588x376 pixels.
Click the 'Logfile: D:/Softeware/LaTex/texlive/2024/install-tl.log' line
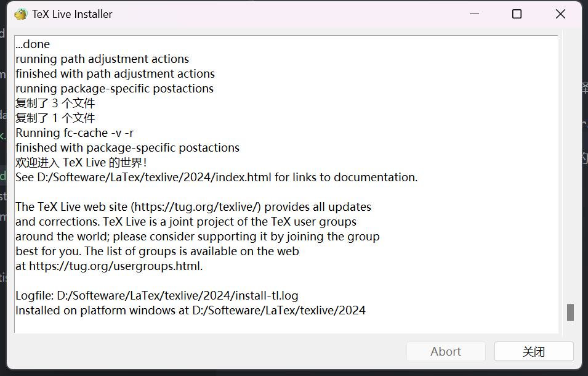coord(157,296)
